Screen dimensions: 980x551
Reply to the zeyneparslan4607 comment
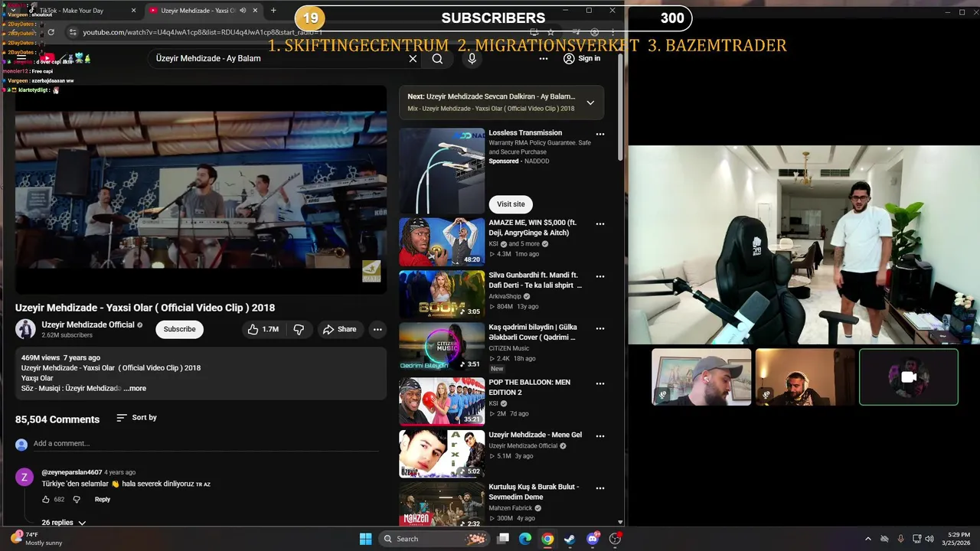103,500
